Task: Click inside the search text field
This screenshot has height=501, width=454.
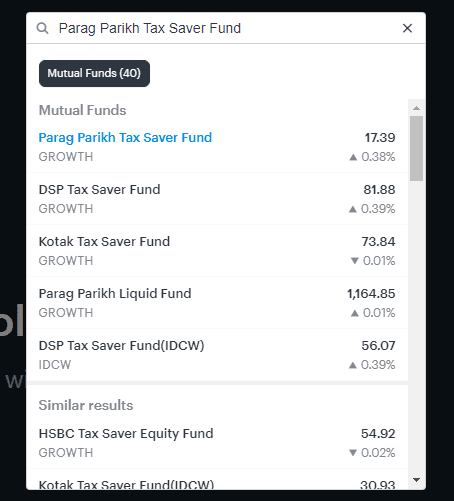Action: click(227, 28)
